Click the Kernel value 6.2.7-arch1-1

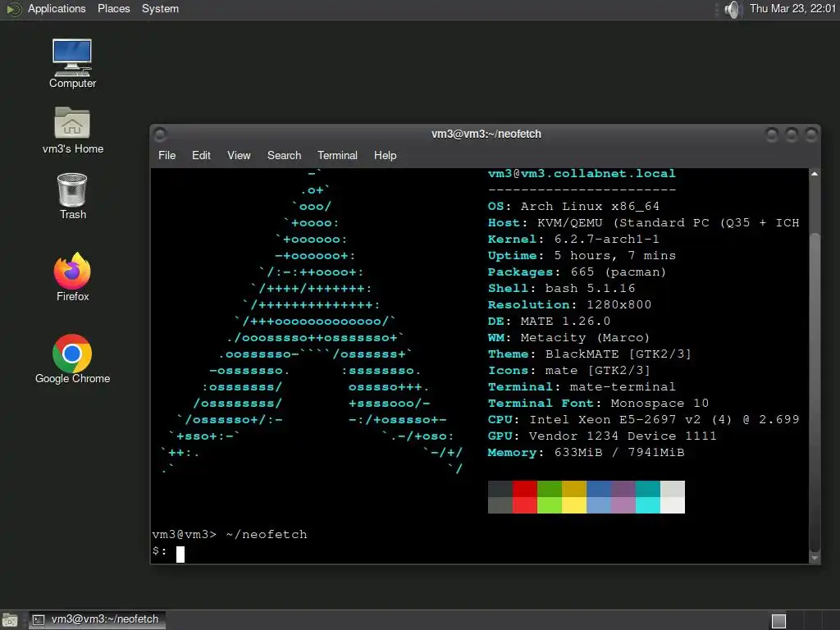[x=606, y=239]
